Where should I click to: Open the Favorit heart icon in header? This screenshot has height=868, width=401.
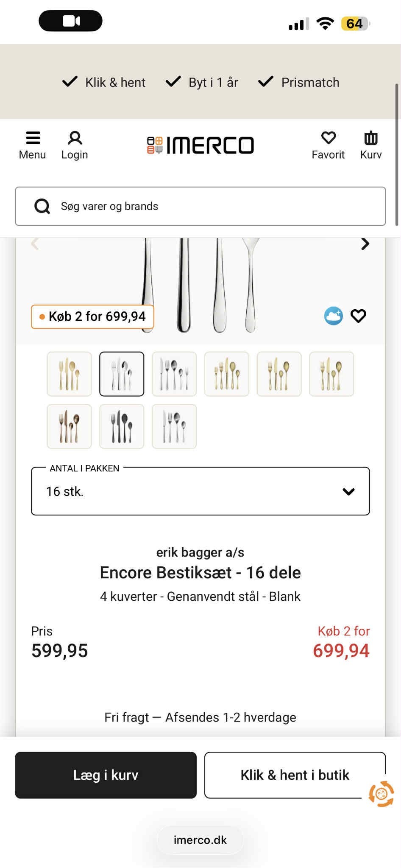click(328, 145)
